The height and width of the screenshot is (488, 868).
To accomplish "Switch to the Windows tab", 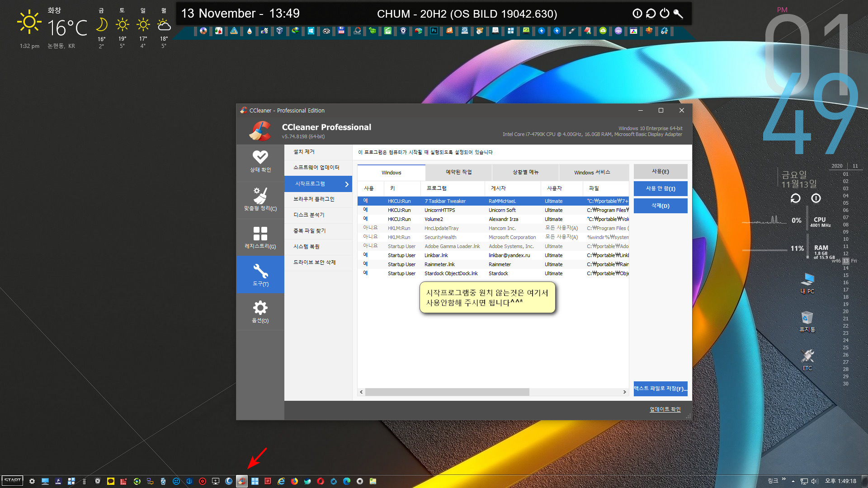I will pyautogui.click(x=391, y=173).
